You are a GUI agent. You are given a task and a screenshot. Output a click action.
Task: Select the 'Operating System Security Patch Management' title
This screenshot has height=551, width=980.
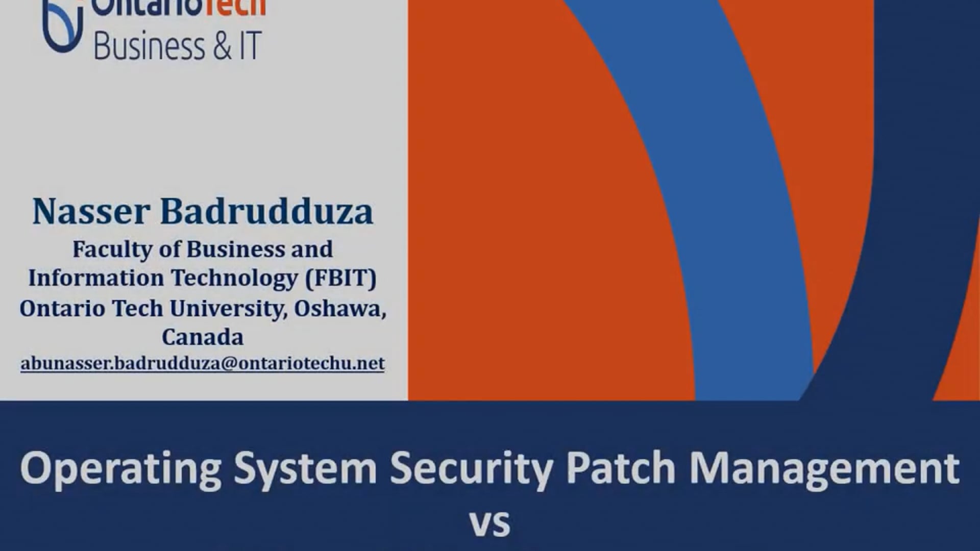pyautogui.click(x=490, y=467)
